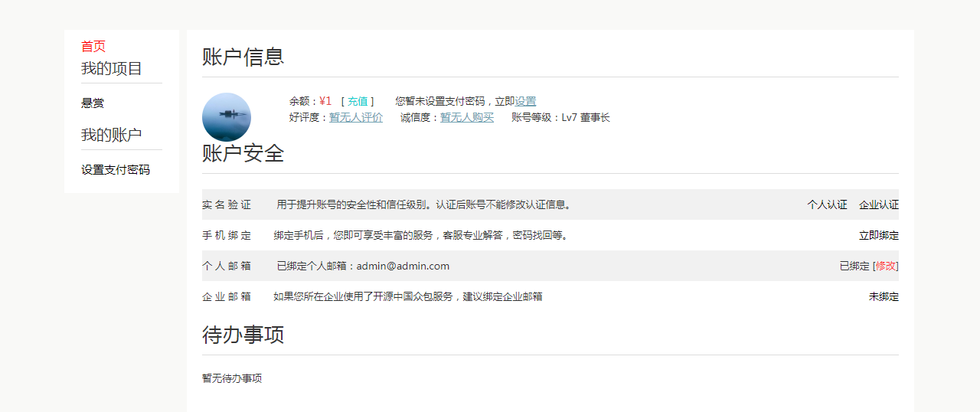Choose 企业认证 for real-name verification
The image size is (980, 412).
tap(879, 204)
